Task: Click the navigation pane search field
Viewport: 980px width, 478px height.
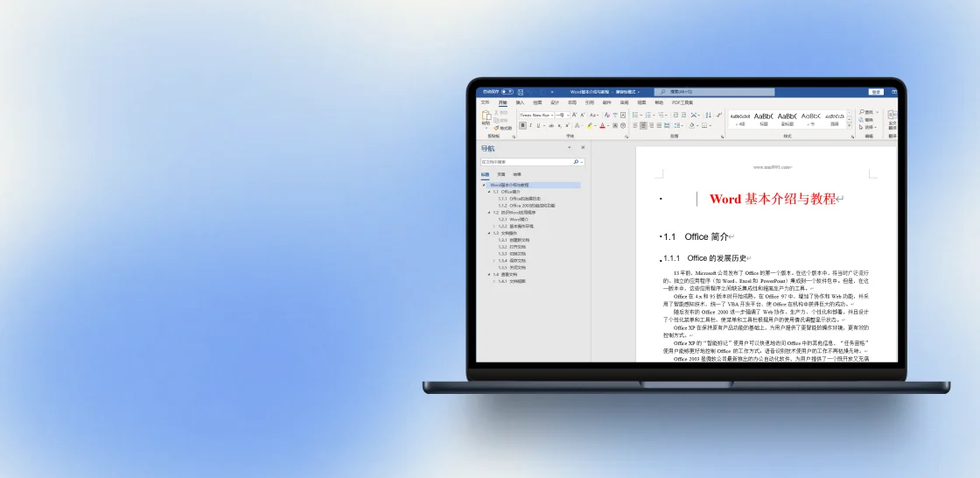Action: 533,162
